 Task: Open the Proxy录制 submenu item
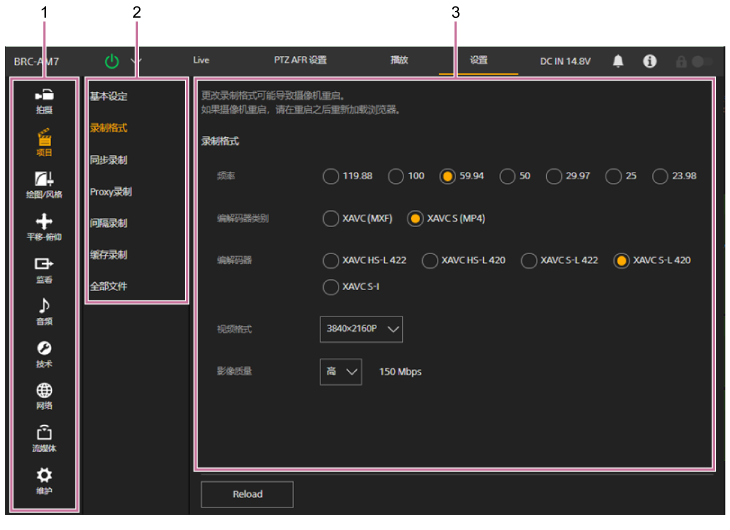pos(110,191)
